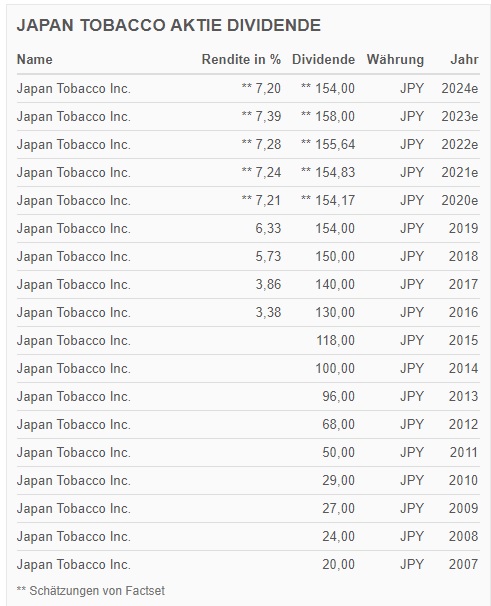
Task: Select the year cell '2015'
Action: coord(464,340)
